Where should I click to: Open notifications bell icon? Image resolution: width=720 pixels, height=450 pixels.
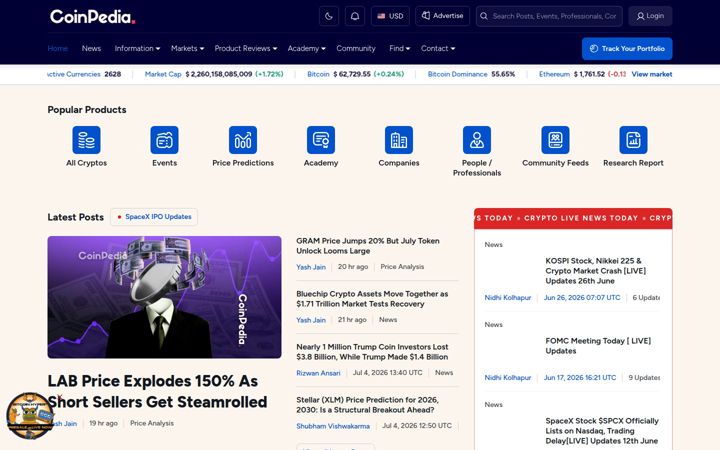tap(355, 16)
